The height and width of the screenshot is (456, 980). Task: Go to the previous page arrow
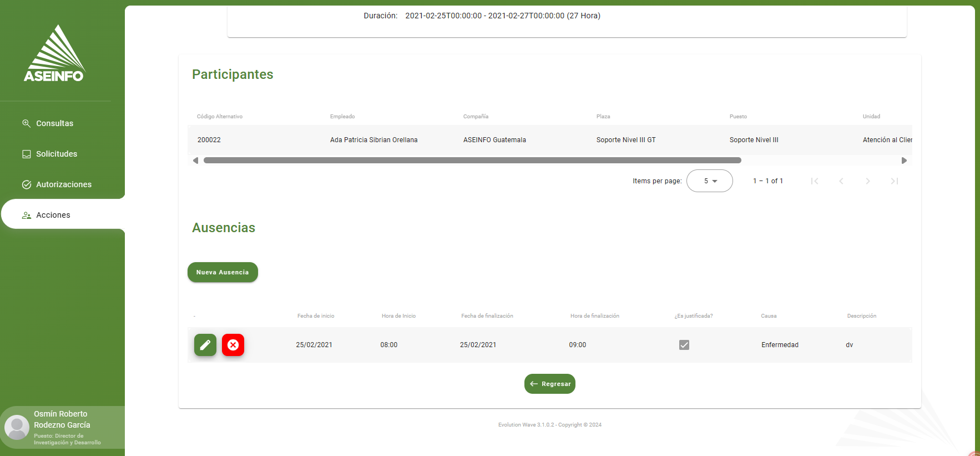click(841, 181)
